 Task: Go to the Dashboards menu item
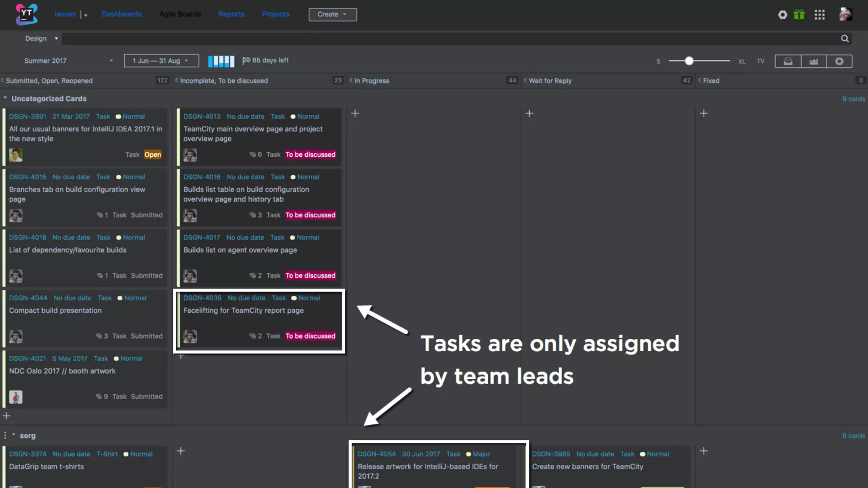pyautogui.click(x=122, y=14)
